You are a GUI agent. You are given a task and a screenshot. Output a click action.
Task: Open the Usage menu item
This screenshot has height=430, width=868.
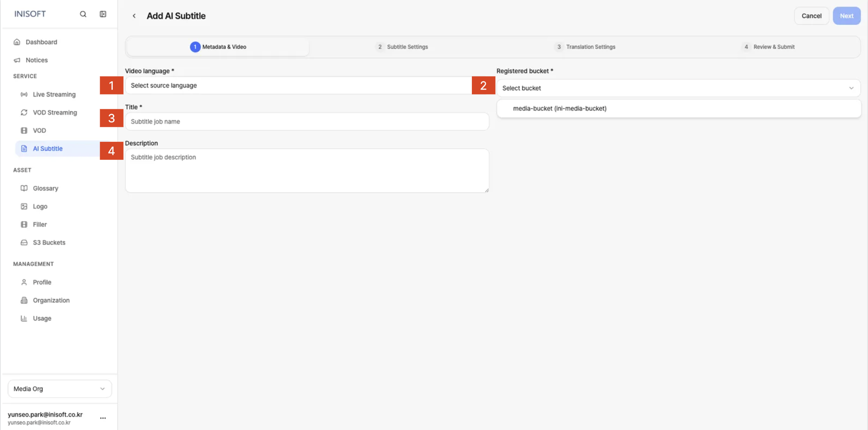point(42,318)
